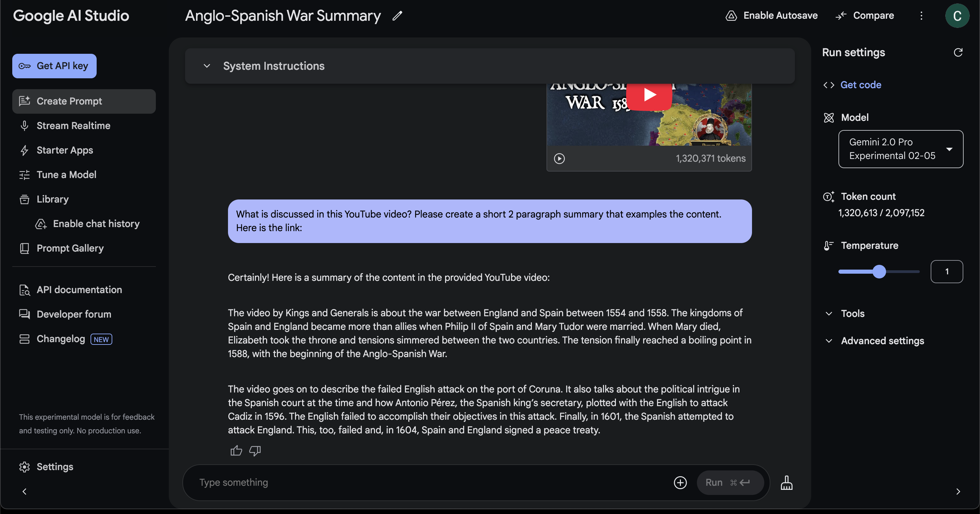The height and width of the screenshot is (514, 980).
Task: Open Stream Realtime in sidebar
Action: pyautogui.click(x=73, y=126)
